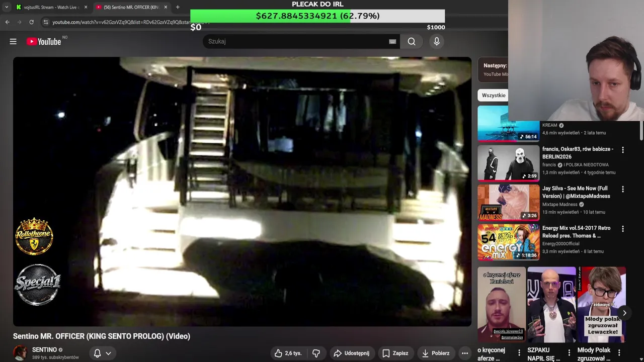Expand the notification options chevron
This screenshot has height=362, width=644.
tap(108, 353)
